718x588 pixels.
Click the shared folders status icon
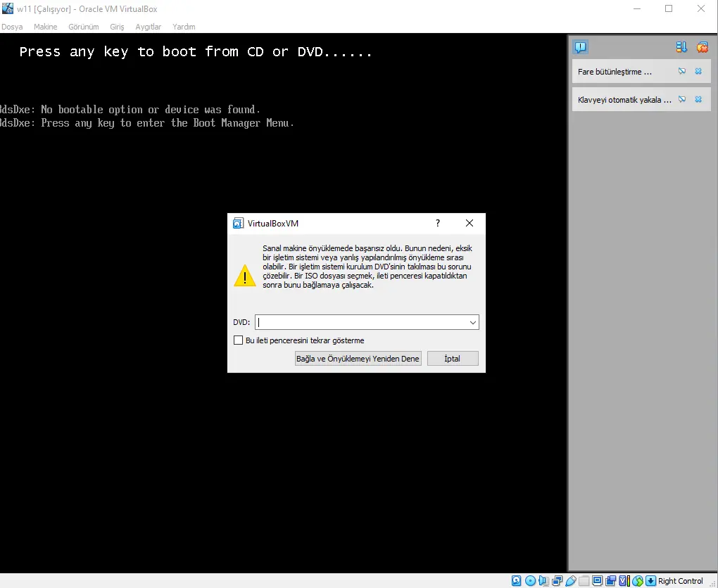tap(584, 581)
